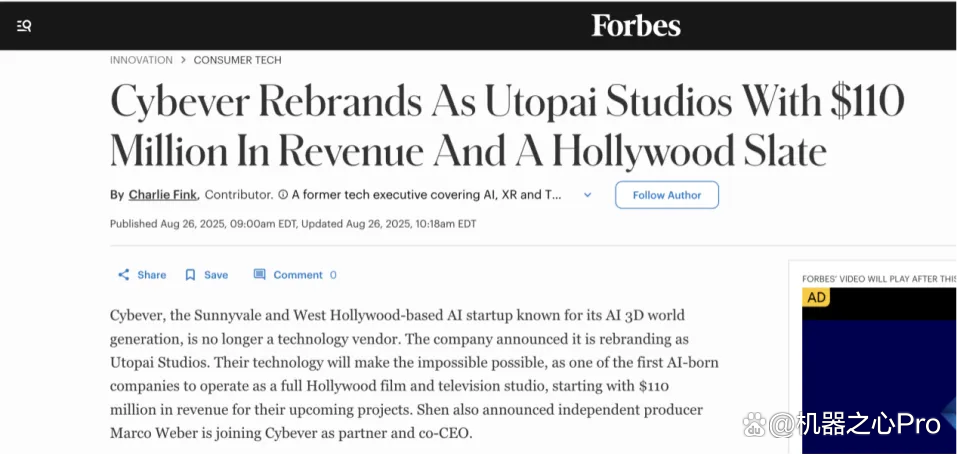Click the Follow Author button
The image size is (960, 457).
point(667,195)
